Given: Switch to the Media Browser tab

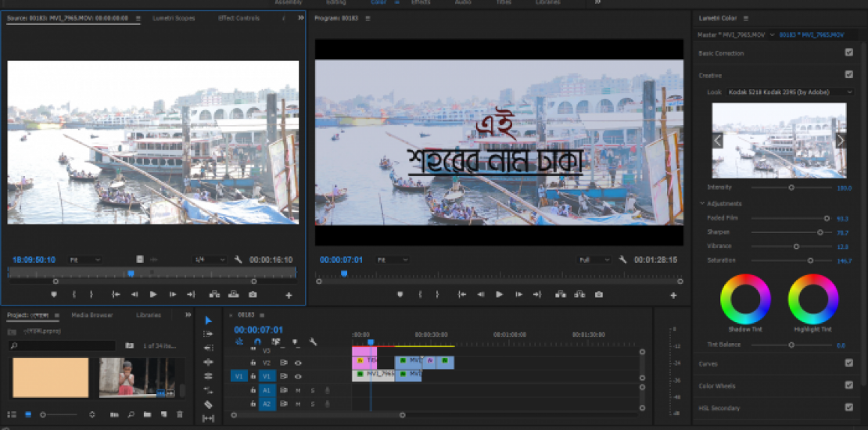Looking at the screenshot, I should click(91, 315).
